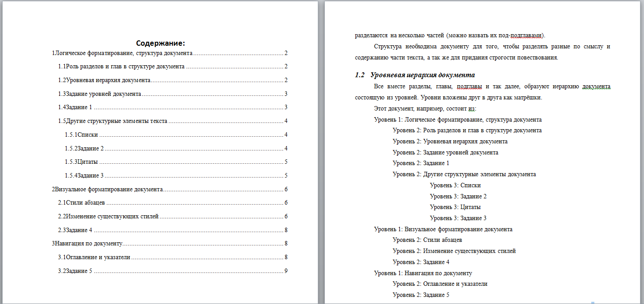
Task: Open contents entry '2Визуальное форматирование документа'
Action: (171, 190)
